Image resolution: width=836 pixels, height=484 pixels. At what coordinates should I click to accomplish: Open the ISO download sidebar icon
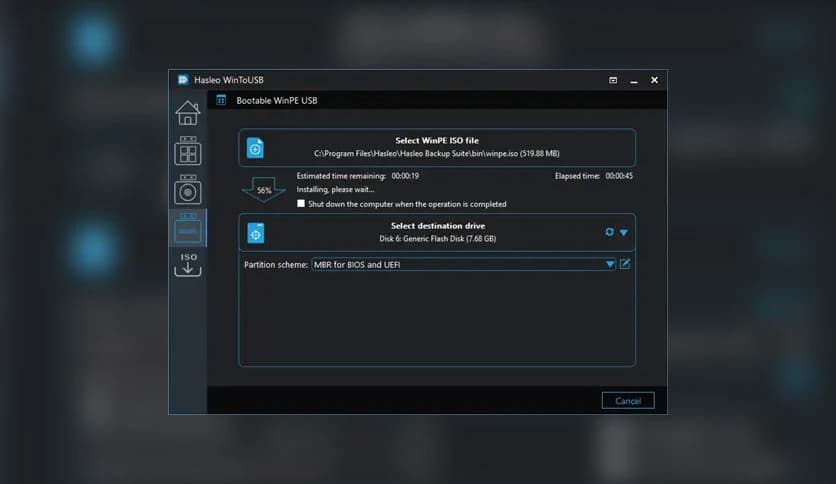188,264
